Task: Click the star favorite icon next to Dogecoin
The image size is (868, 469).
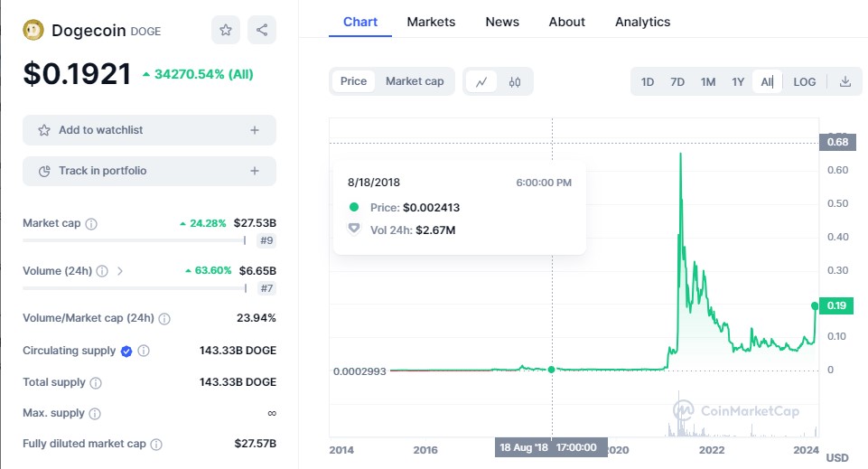Action: click(226, 30)
